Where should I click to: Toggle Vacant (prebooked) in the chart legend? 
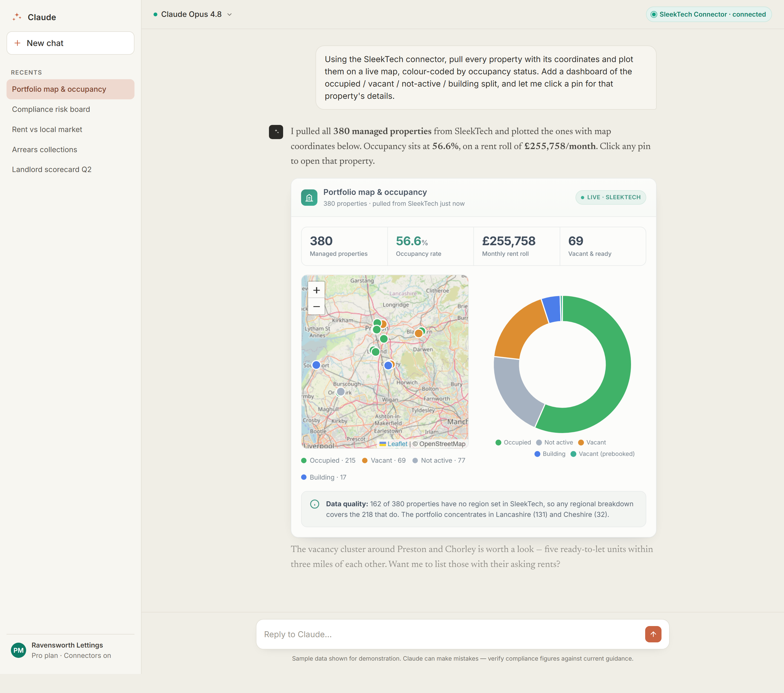tap(603, 454)
